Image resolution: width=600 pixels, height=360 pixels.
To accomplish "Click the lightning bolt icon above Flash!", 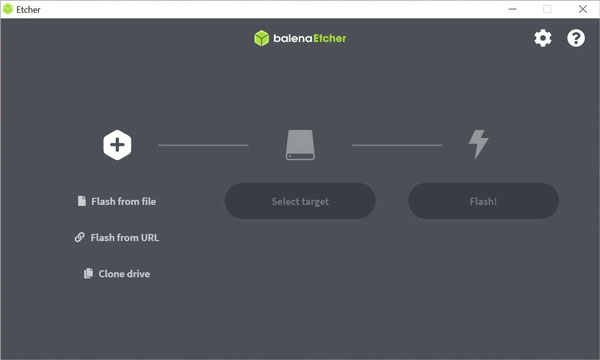I will click(479, 144).
